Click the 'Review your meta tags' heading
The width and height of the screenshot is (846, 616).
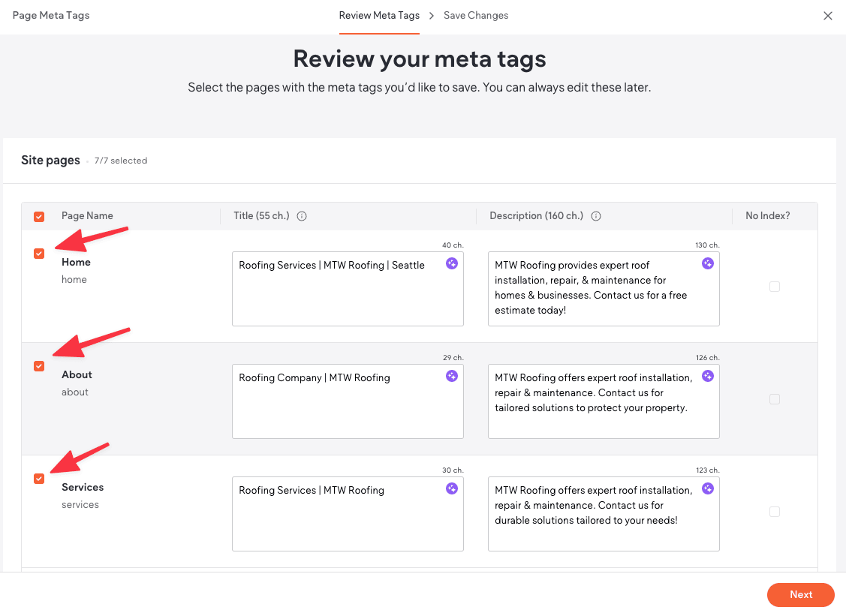419,59
